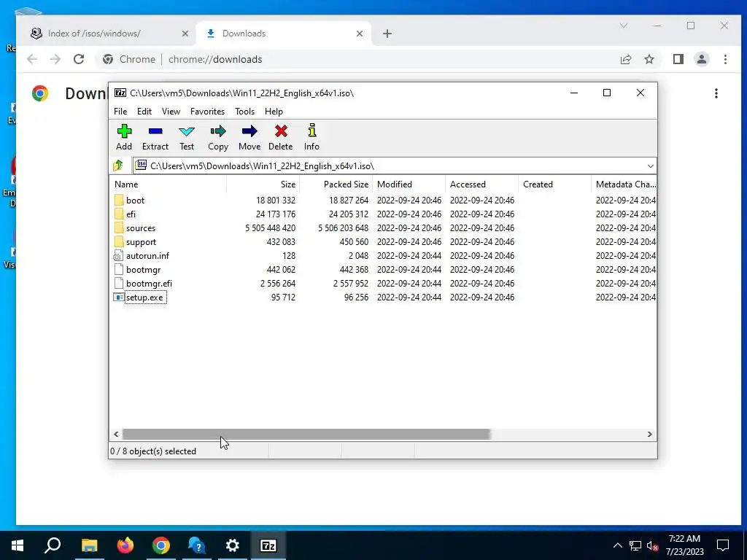
Task: Open File Explorer from the taskbar
Action: tap(90, 545)
